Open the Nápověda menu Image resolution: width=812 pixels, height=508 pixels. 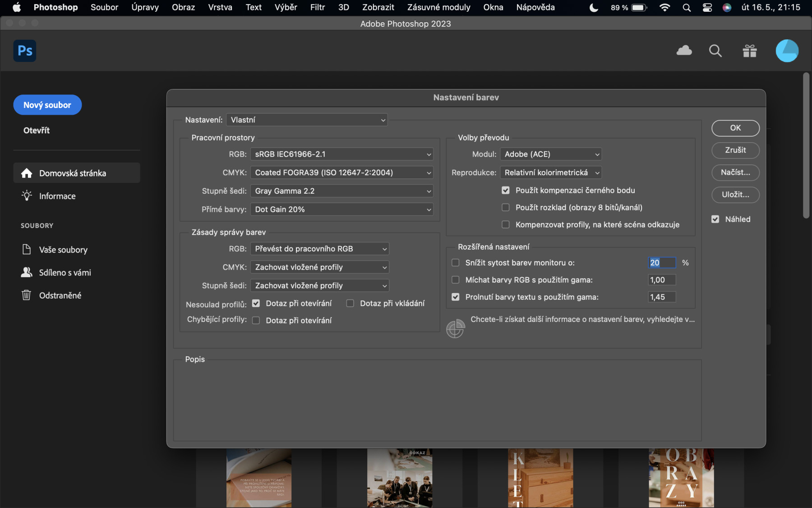coord(535,7)
